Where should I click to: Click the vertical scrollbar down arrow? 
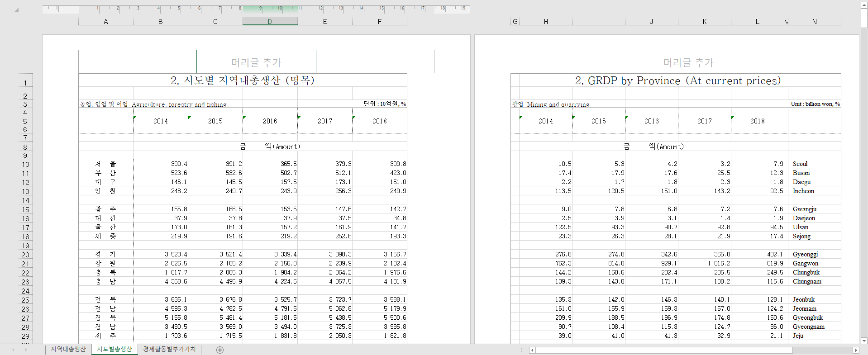[864, 341]
